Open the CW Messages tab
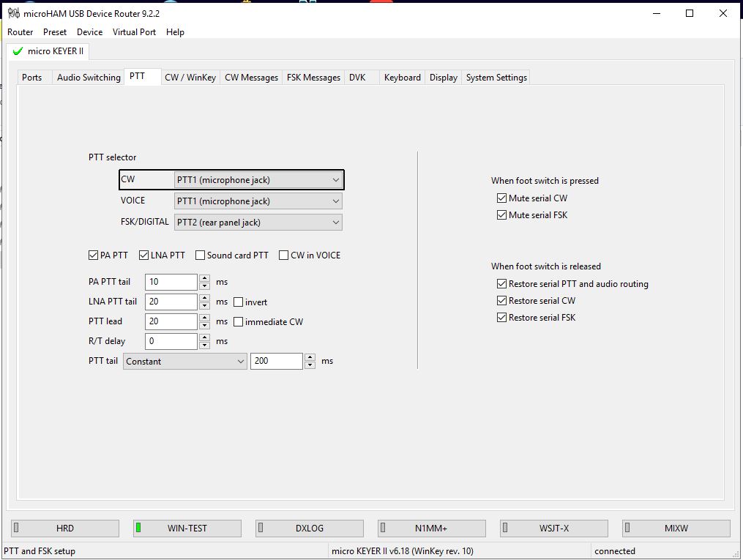743x560 pixels. (x=252, y=77)
